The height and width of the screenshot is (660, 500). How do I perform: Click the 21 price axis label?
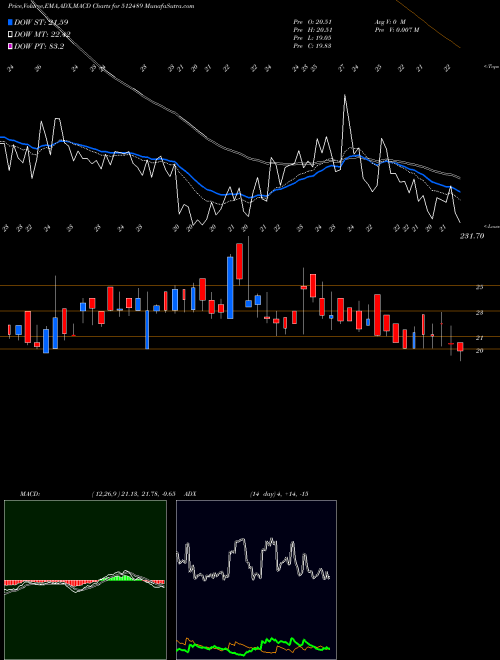click(479, 338)
